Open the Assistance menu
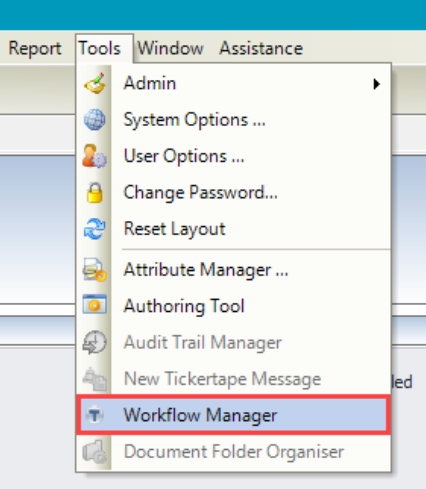This screenshot has width=426, height=489. [261, 49]
